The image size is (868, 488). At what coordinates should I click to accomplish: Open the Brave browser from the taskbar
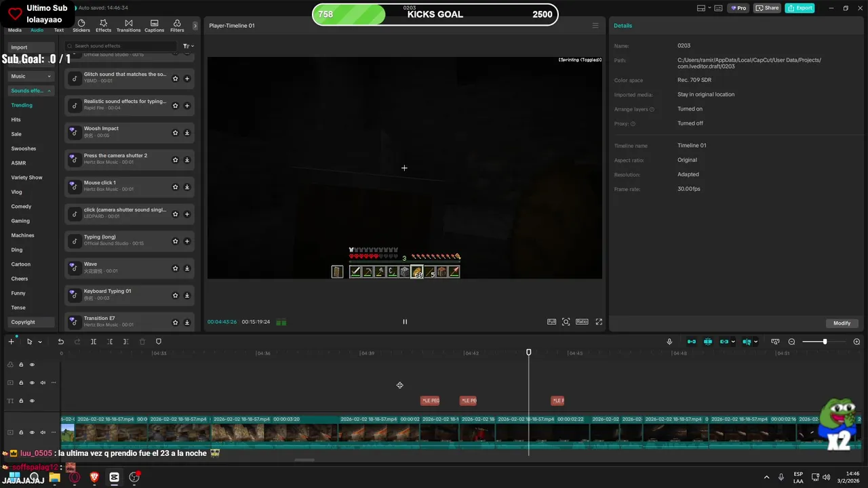click(x=94, y=477)
